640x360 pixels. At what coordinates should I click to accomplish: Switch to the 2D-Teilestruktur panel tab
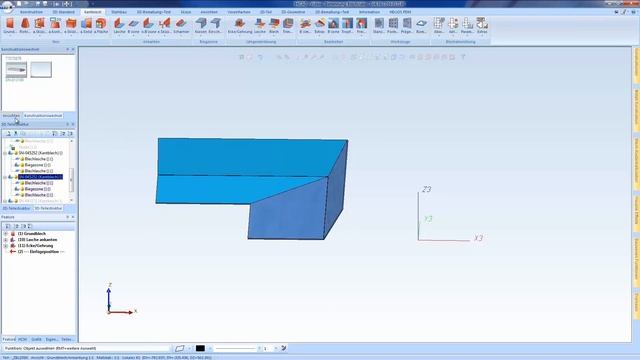click(x=16, y=208)
